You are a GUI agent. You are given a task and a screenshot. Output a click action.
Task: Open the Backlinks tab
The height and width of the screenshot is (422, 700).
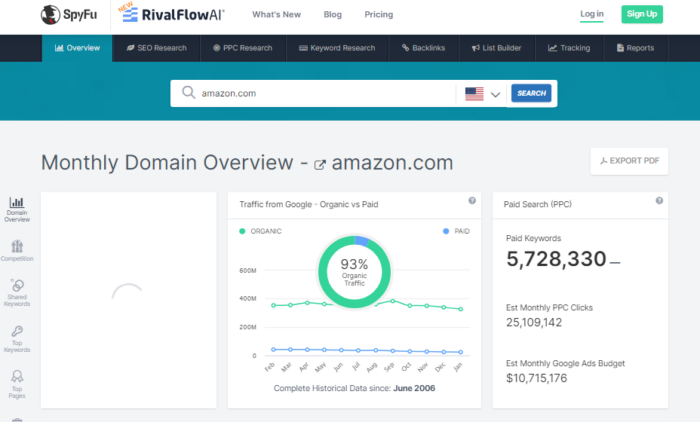423,48
